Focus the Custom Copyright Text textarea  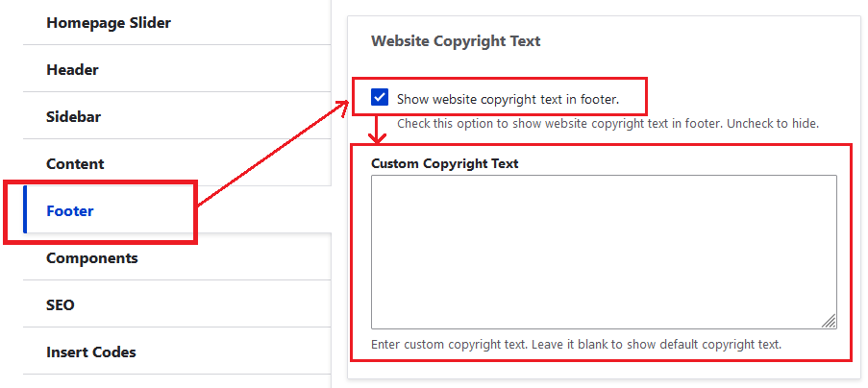pyautogui.click(x=603, y=252)
